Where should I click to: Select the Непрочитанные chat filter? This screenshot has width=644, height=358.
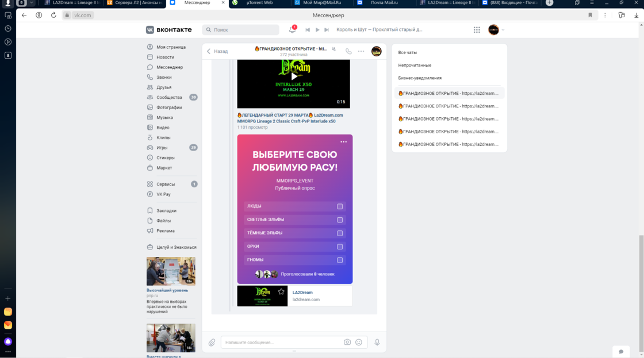[415, 66]
